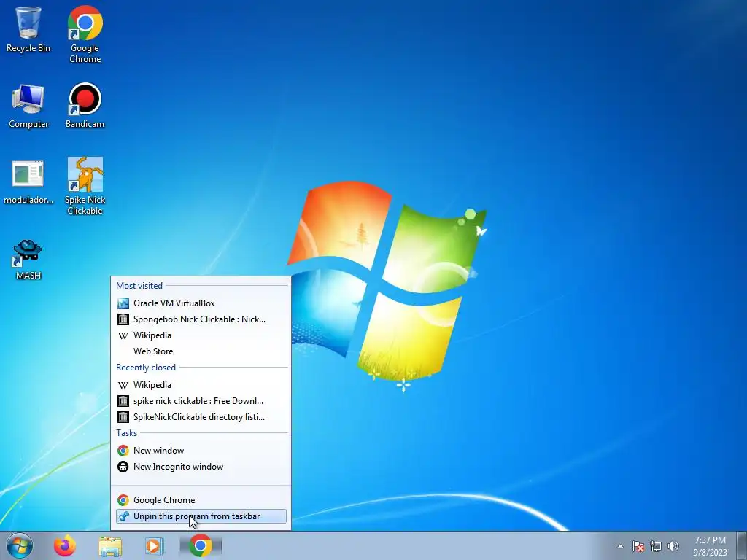Choose New window task
This screenshot has width=747, height=560.
pos(201,451)
